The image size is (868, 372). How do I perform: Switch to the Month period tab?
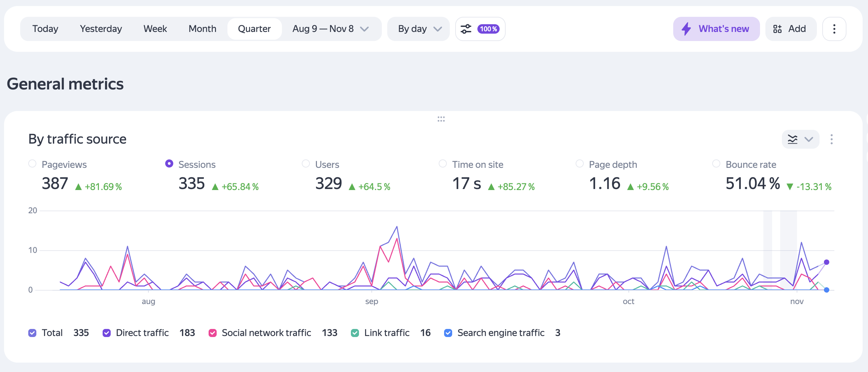click(202, 29)
